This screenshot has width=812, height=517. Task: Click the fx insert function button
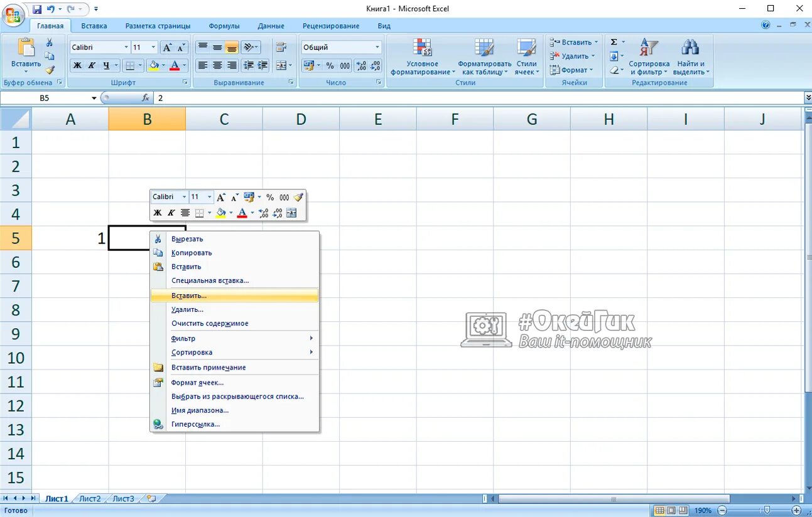(x=146, y=98)
